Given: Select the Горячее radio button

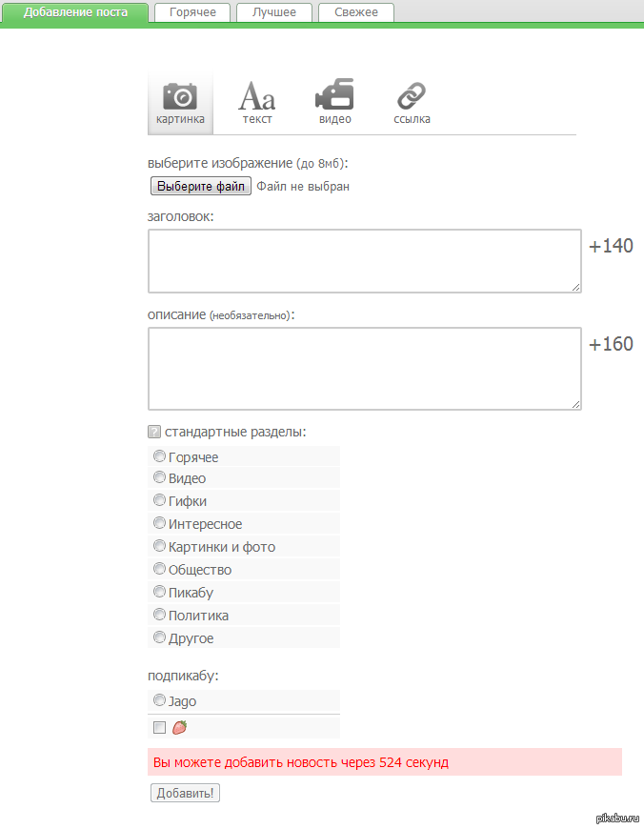Looking at the screenshot, I should pyautogui.click(x=159, y=456).
